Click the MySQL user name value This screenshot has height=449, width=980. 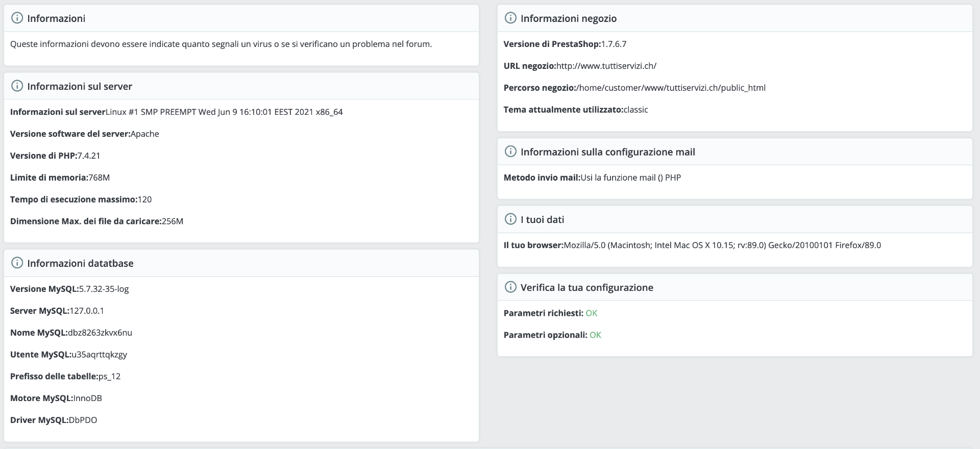point(99,355)
